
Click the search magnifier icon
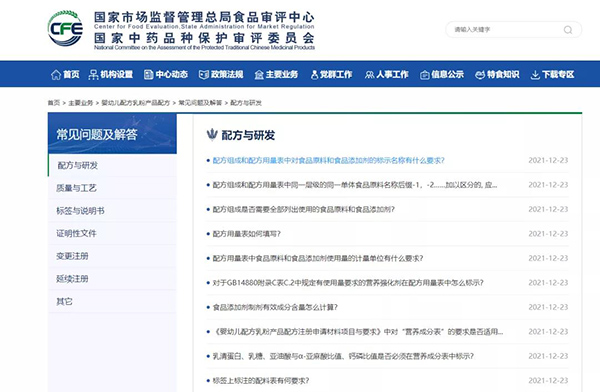568,30
